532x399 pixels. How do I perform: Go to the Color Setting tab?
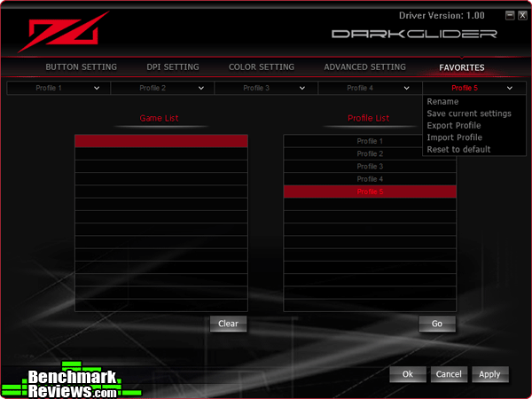(262, 67)
